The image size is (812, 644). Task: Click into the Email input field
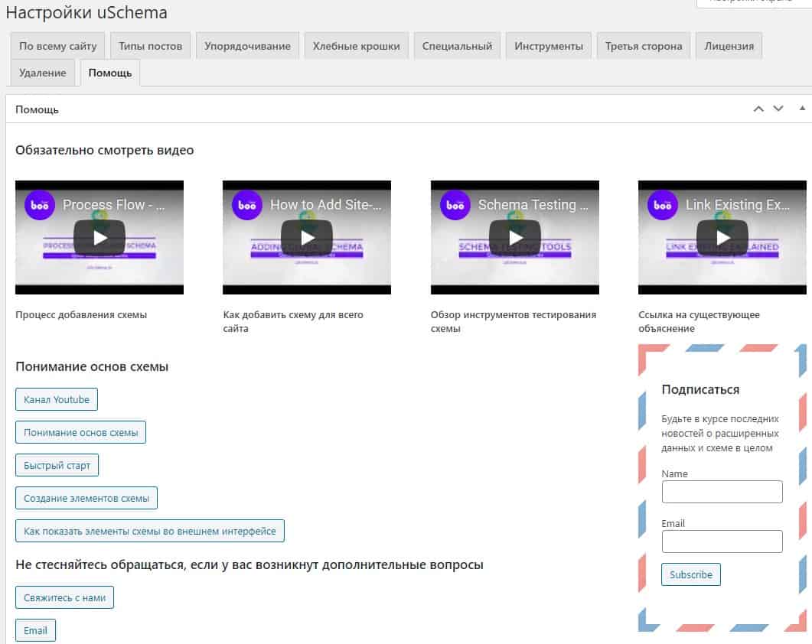[x=722, y=542]
